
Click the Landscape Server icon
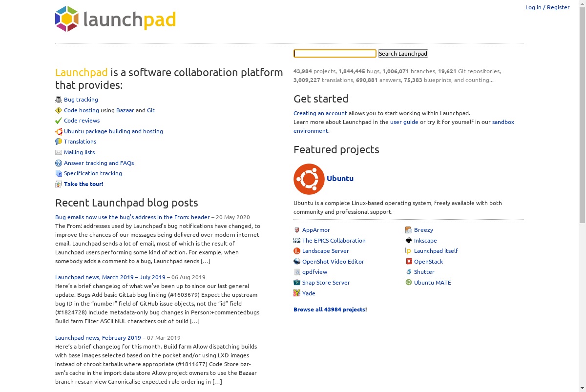coord(297,251)
